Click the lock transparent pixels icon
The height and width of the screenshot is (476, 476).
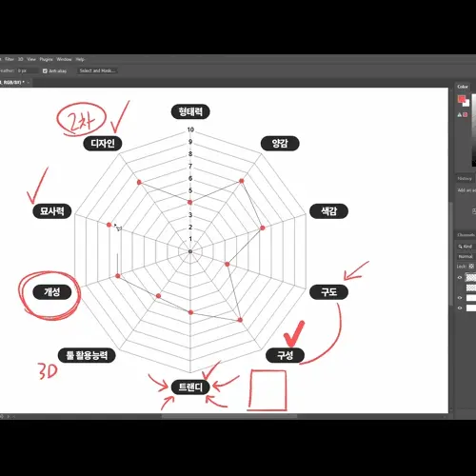[471, 266]
